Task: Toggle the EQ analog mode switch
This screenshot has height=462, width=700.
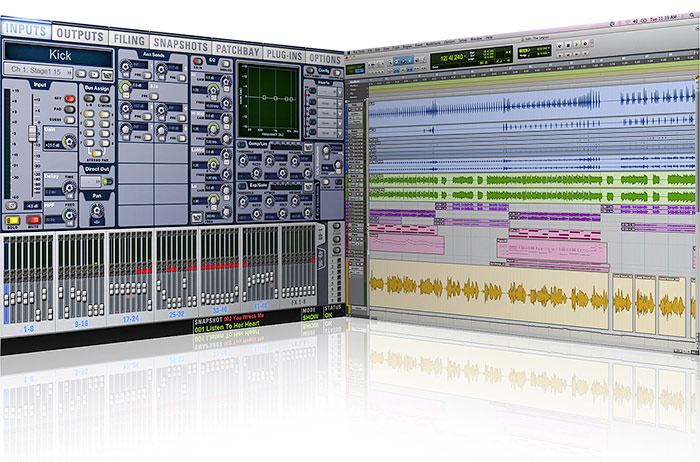Action: coord(226,64)
